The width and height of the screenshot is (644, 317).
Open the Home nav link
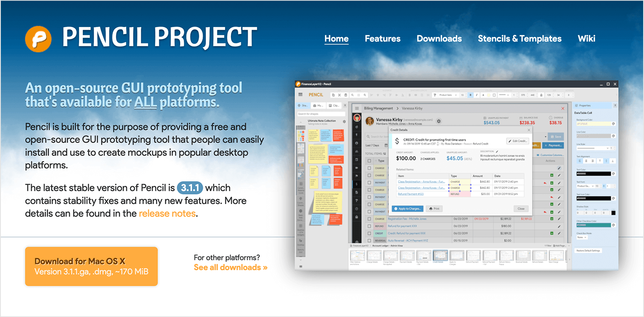pos(337,39)
